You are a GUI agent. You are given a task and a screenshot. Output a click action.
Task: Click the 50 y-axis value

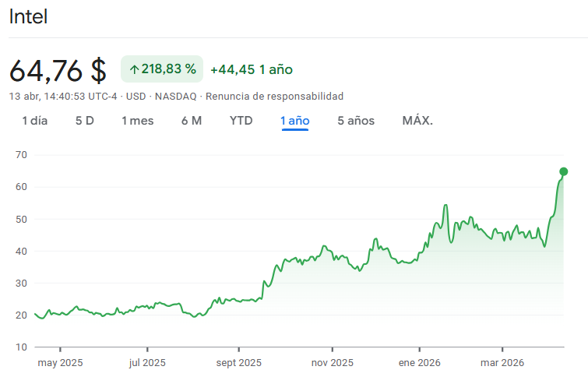pyautogui.click(x=21, y=219)
